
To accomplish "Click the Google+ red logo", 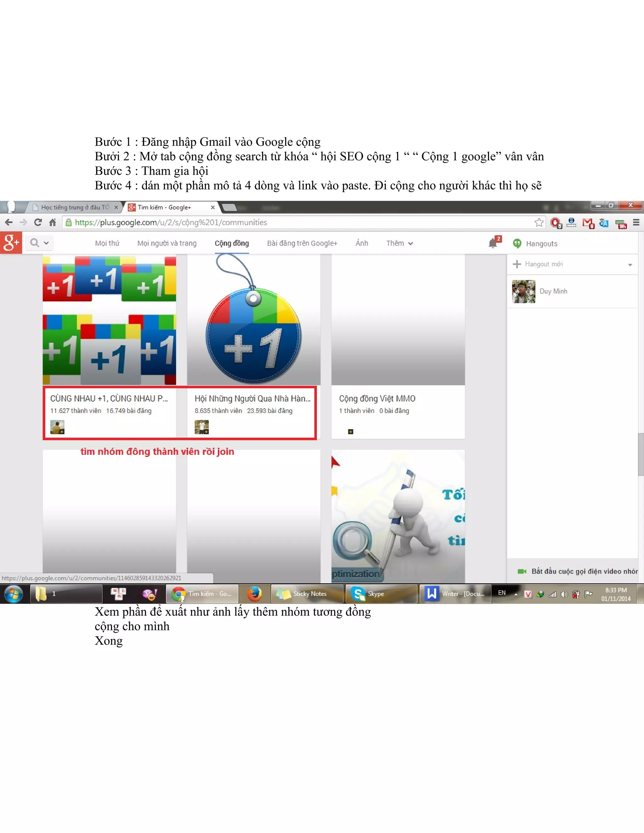I will (x=11, y=243).
